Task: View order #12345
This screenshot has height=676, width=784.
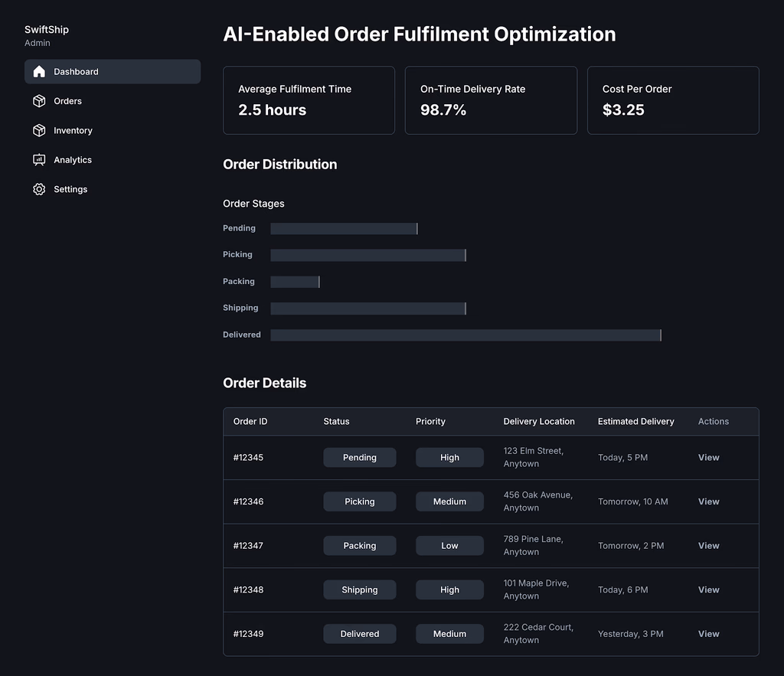Action: [708, 458]
